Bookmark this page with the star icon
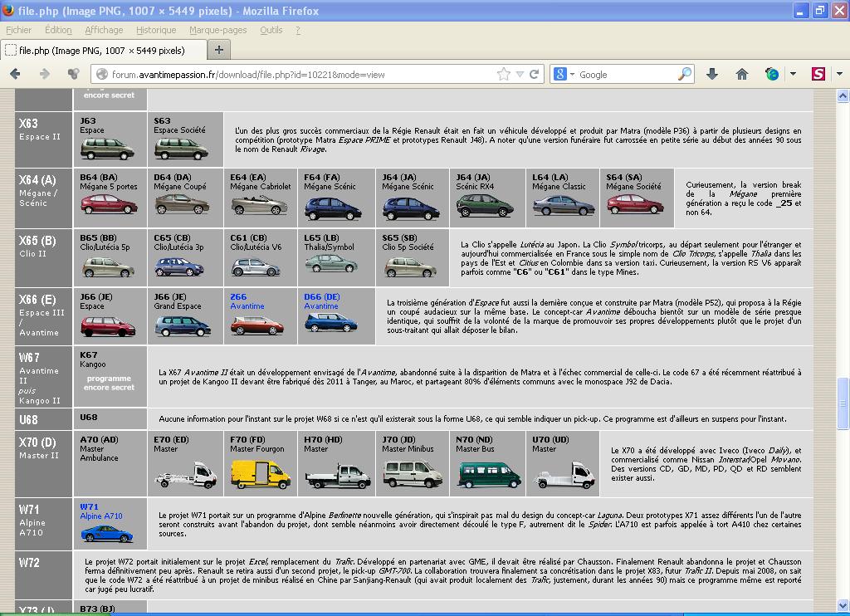The height and width of the screenshot is (616, 850). coord(504,74)
